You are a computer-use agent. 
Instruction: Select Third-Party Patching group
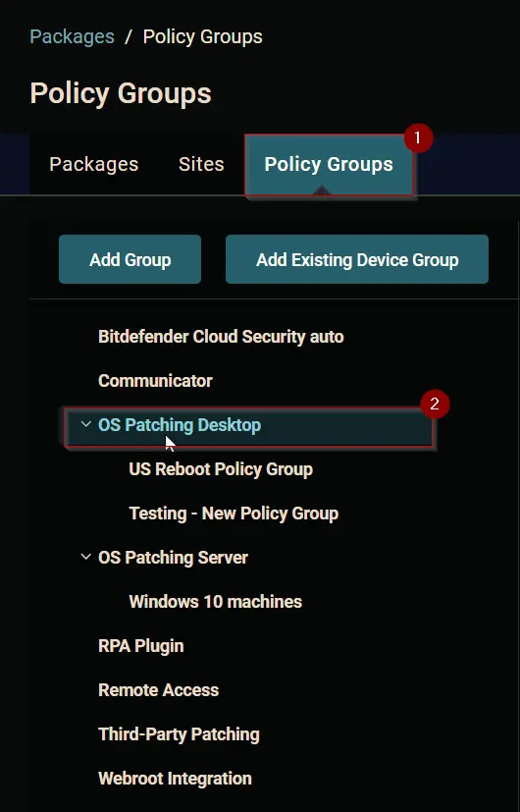(179, 734)
